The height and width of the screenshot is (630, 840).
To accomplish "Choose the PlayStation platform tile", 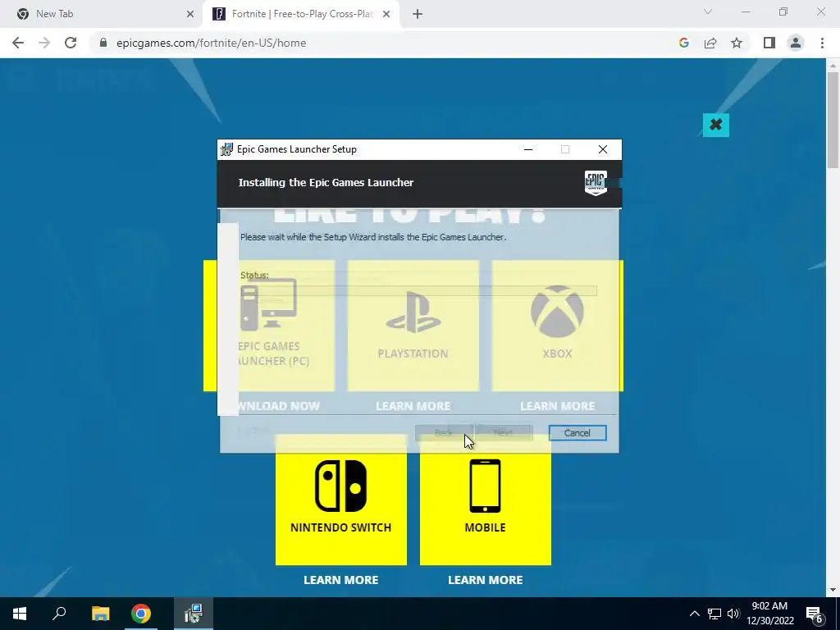I will pyautogui.click(x=413, y=326).
